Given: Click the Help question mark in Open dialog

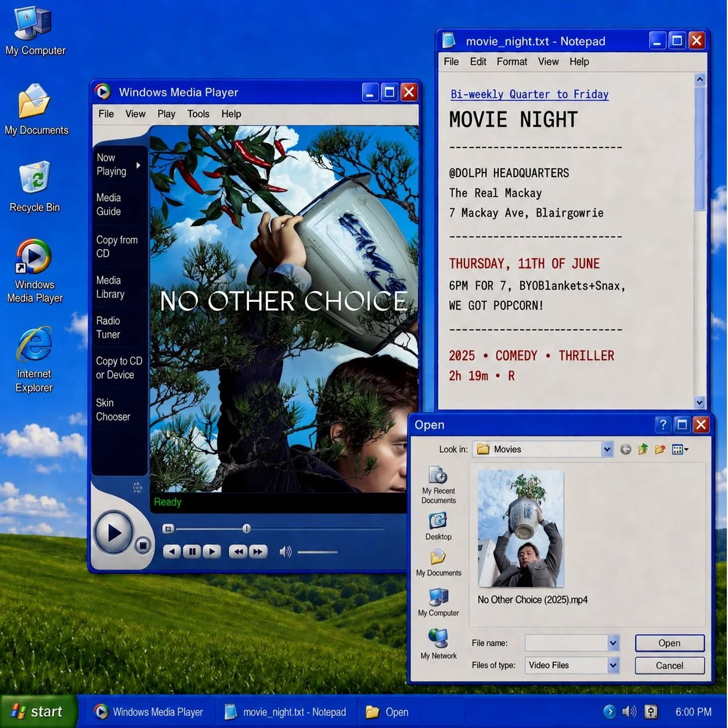Looking at the screenshot, I should tap(663, 424).
